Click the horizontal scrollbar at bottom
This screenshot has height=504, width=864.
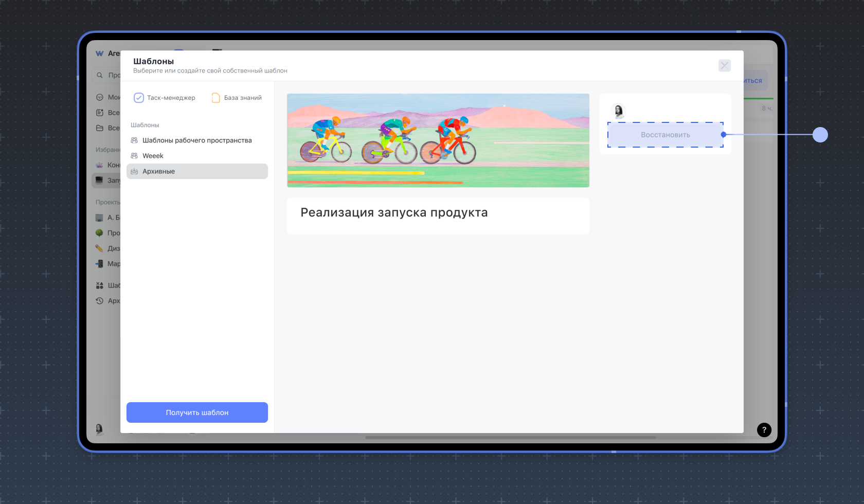click(x=510, y=438)
